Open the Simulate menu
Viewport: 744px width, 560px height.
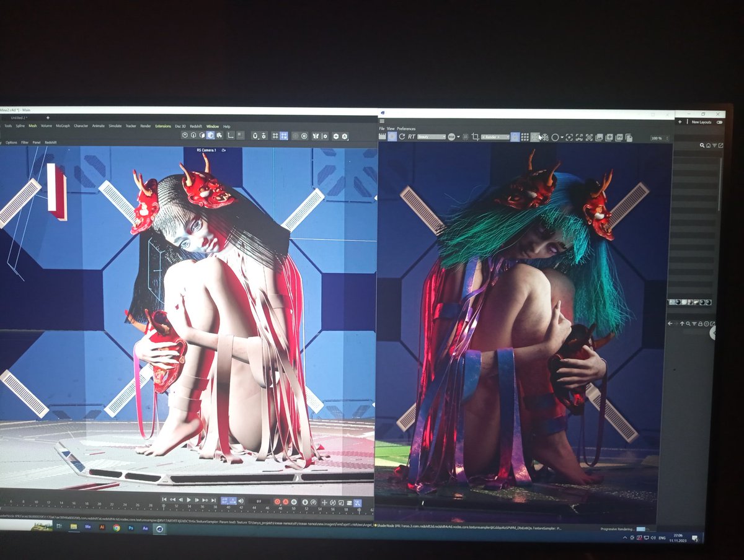click(115, 126)
